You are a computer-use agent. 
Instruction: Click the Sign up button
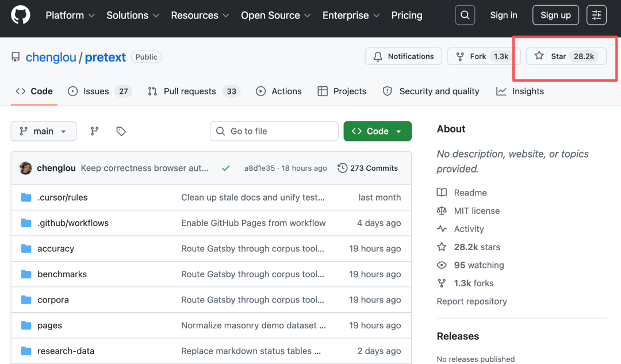tap(555, 16)
